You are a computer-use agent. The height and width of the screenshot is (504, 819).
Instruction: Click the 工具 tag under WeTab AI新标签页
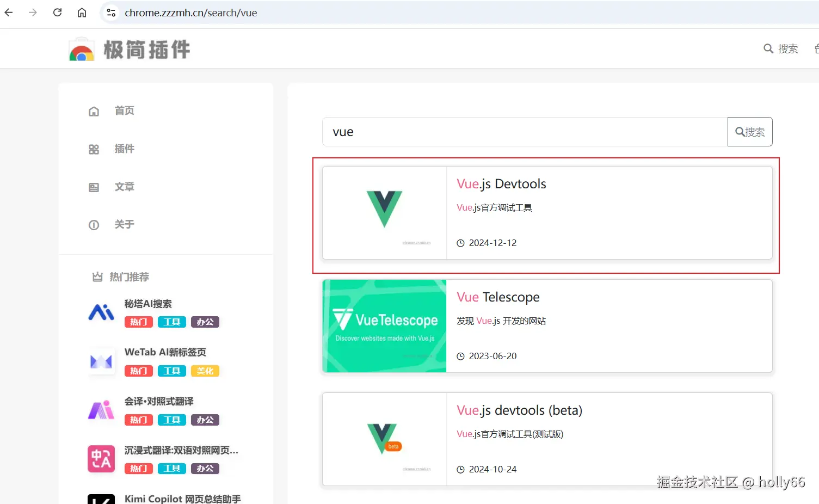coord(172,371)
